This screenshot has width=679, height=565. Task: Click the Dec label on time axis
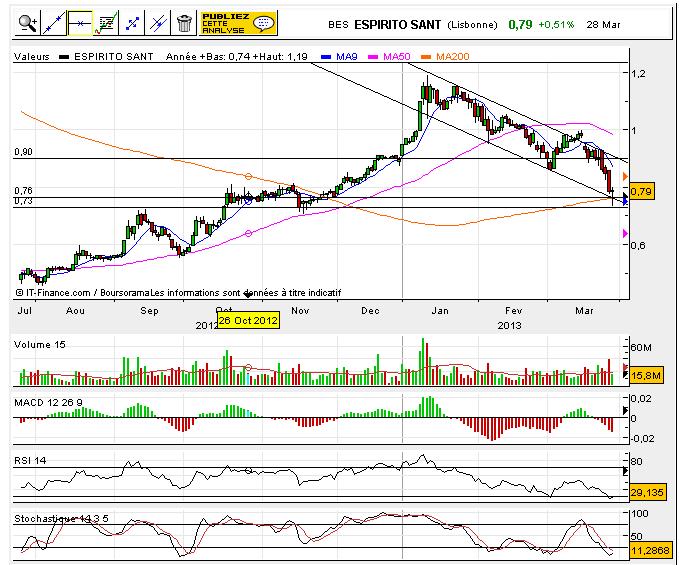coord(370,310)
